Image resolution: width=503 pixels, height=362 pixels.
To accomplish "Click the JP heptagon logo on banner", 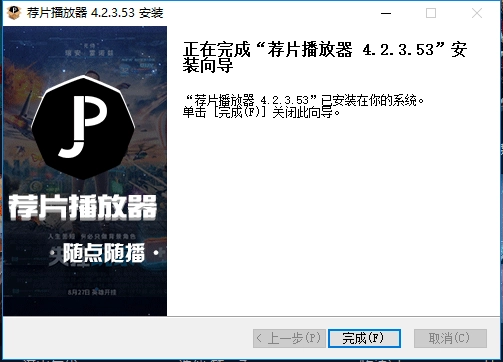I will (83, 127).
